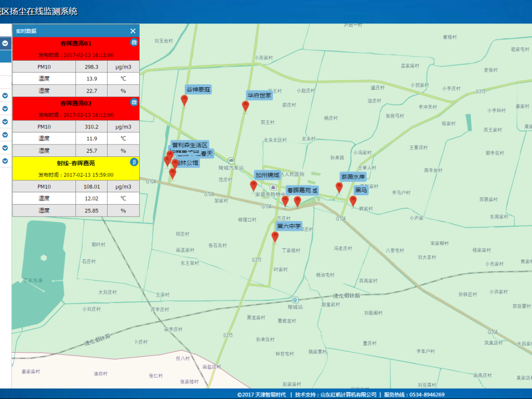Click the 翰林公馆 site label
This screenshot has height=399, width=532.
pyautogui.click(x=187, y=163)
